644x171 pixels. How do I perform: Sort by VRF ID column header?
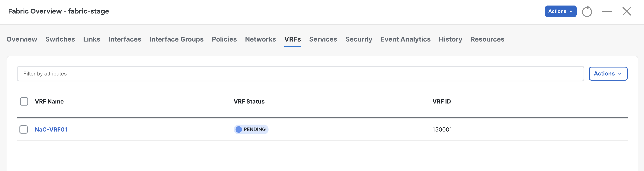pos(441,101)
